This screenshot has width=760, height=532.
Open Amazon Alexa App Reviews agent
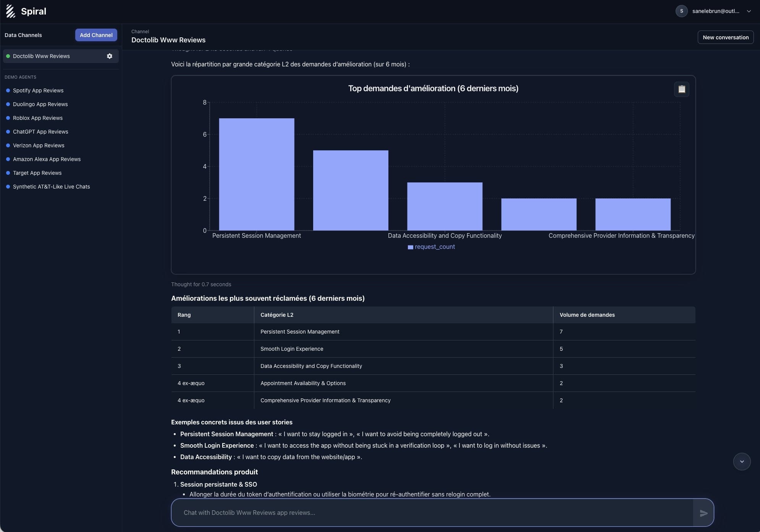pos(47,159)
